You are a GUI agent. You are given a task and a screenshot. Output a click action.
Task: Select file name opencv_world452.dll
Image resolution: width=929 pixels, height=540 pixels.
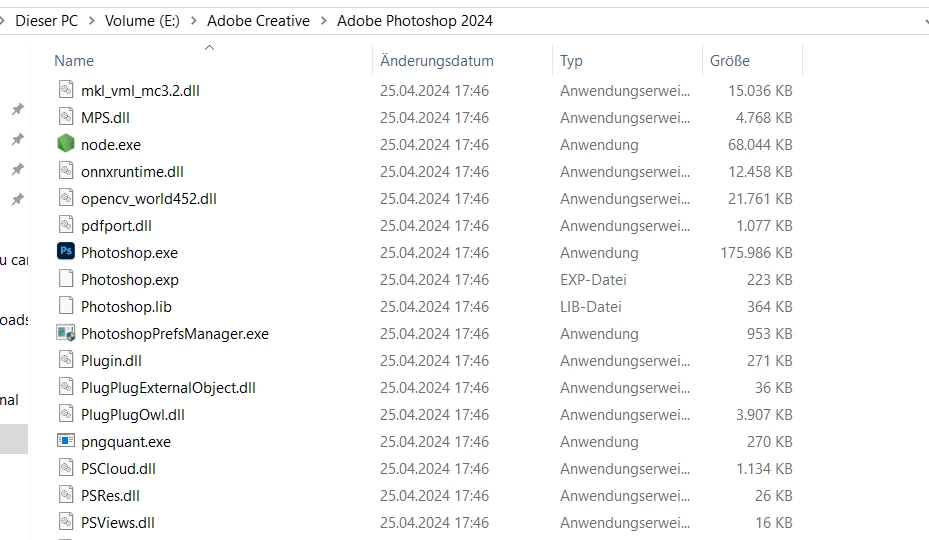coord(149,199)
